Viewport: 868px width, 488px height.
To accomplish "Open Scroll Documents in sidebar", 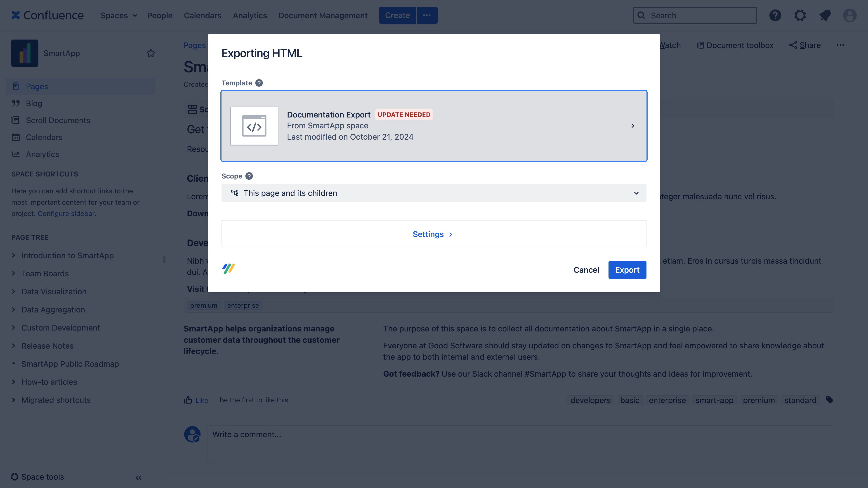I will pyautogui.click(x=58, y=120).
